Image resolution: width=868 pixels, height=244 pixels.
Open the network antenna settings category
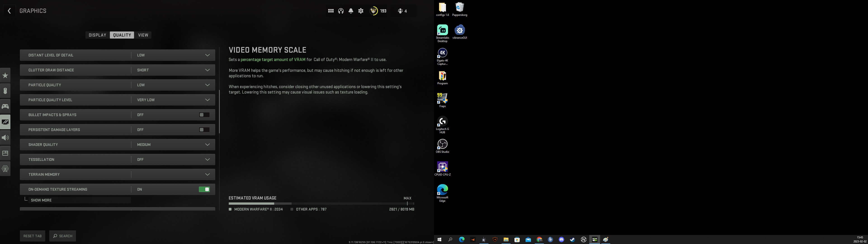(5, 169)
